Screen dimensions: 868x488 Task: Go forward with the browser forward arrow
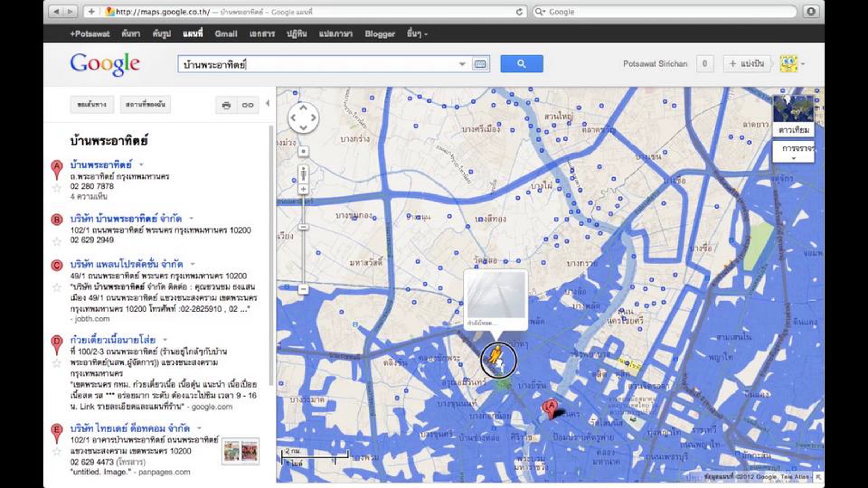70,12
